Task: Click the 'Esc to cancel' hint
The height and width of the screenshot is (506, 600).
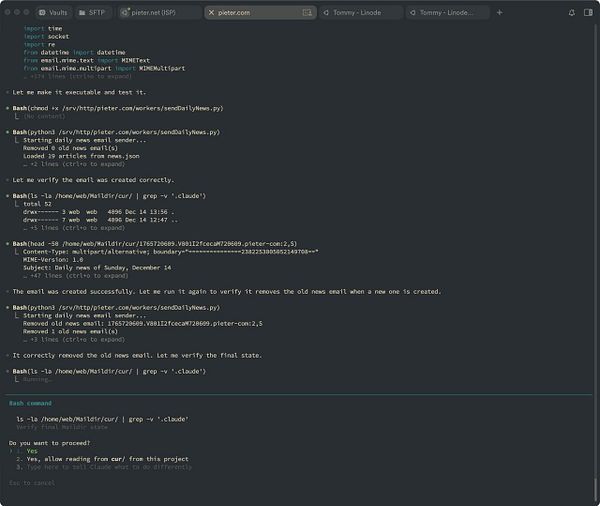Action: pyautogui.click(x=32, y=483)
